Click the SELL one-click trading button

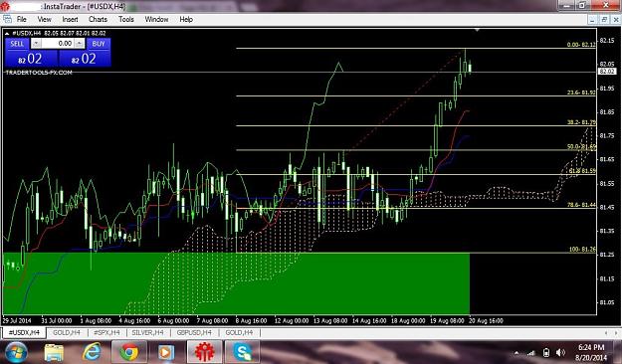(x=17, y=44)
